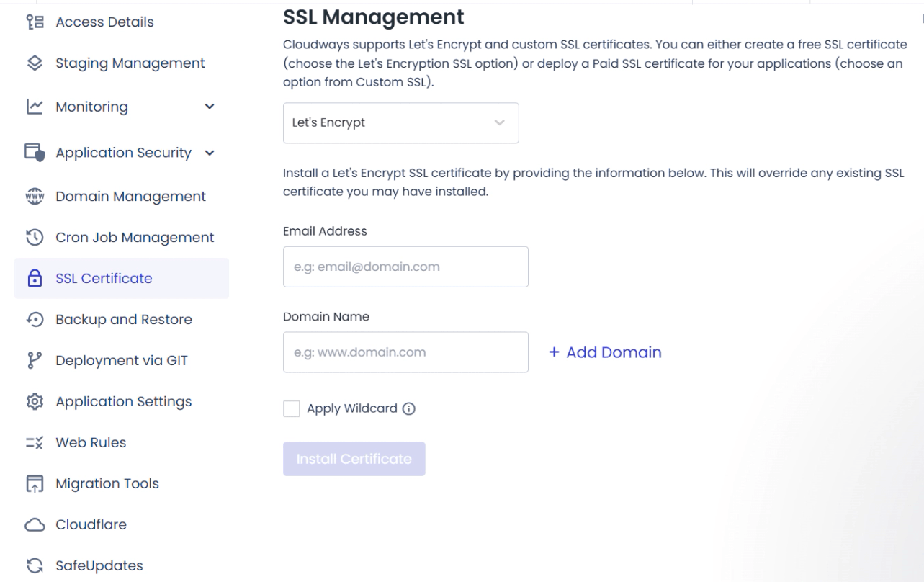924x582 pixels.
Task: Click the Domain Management www globe icon
Action: tap(35, 196)
